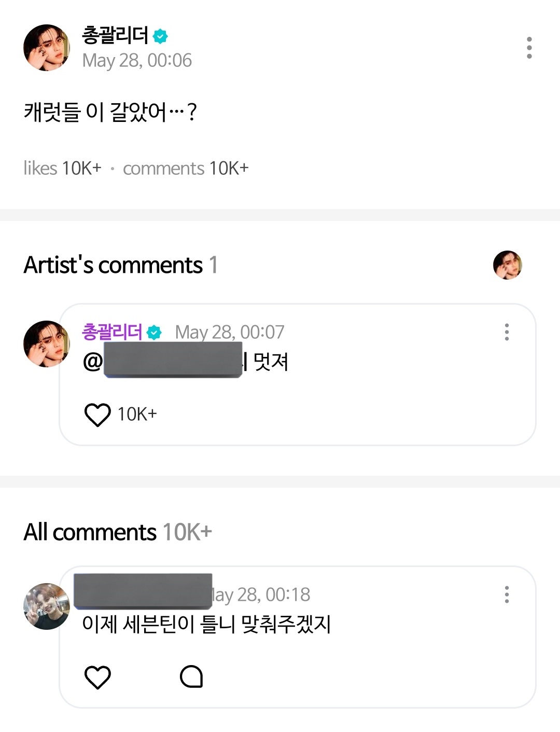Tap the verified badge in the artist comment
The image size is (560, 732).
pos(154,333)
